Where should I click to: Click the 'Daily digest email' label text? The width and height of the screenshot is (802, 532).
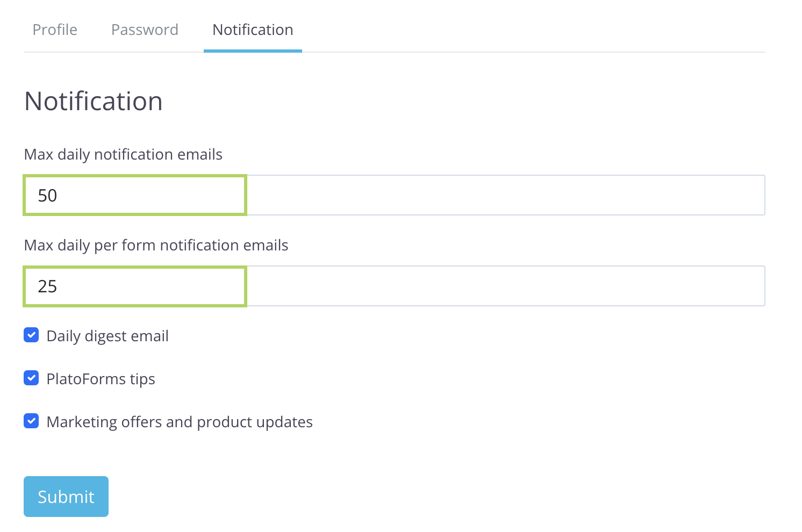click(108, 336)
